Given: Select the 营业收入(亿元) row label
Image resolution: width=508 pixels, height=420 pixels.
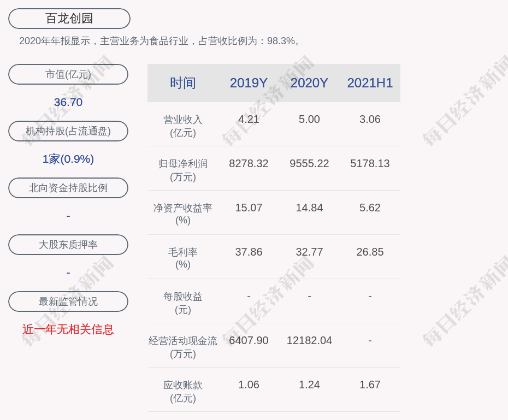Looking at the screenshot, I should coord(183,126).
